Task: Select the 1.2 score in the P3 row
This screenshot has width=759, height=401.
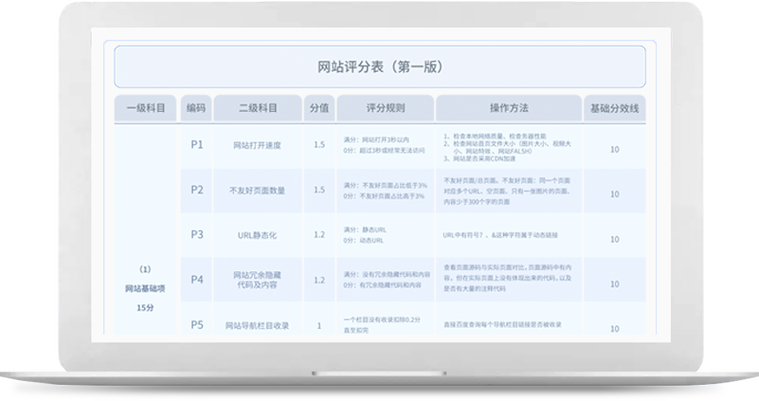Action: click(x=319, y=235)
